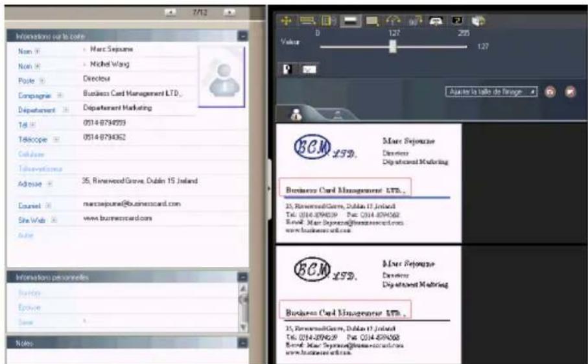Click the scanner-shaped toolbar icon
This screenshot has width=588, height=364.
point(436,21)
